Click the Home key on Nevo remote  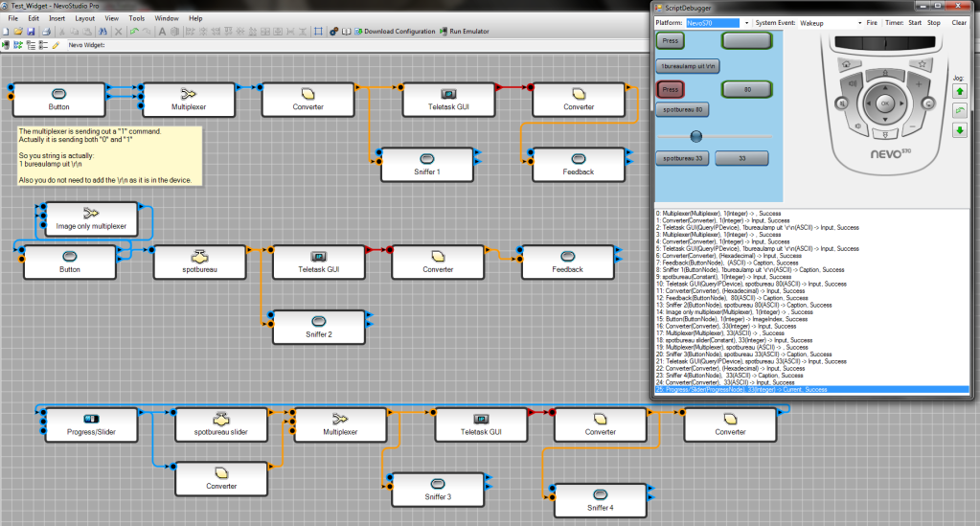point(846,64)
